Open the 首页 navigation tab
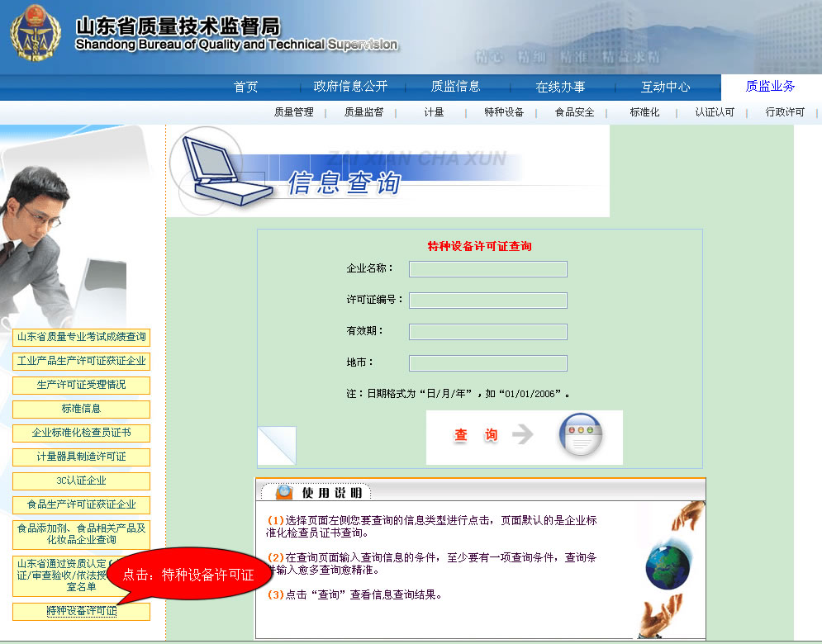822x644 pixels. pos(245,87)
